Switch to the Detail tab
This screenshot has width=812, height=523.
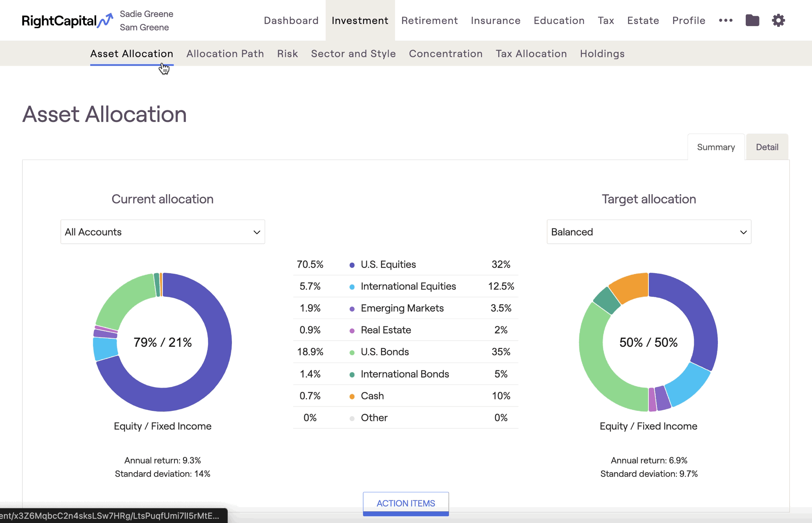767,147
